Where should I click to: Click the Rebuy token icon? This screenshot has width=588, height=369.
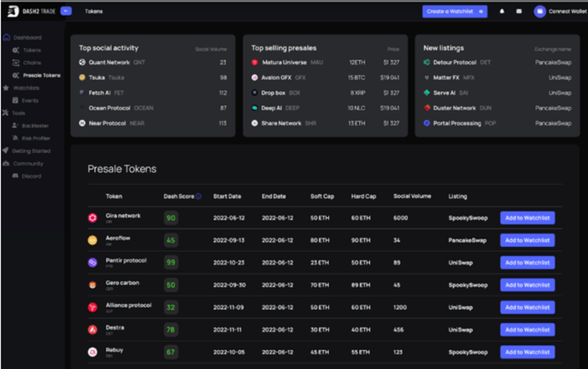click(93, 352)
